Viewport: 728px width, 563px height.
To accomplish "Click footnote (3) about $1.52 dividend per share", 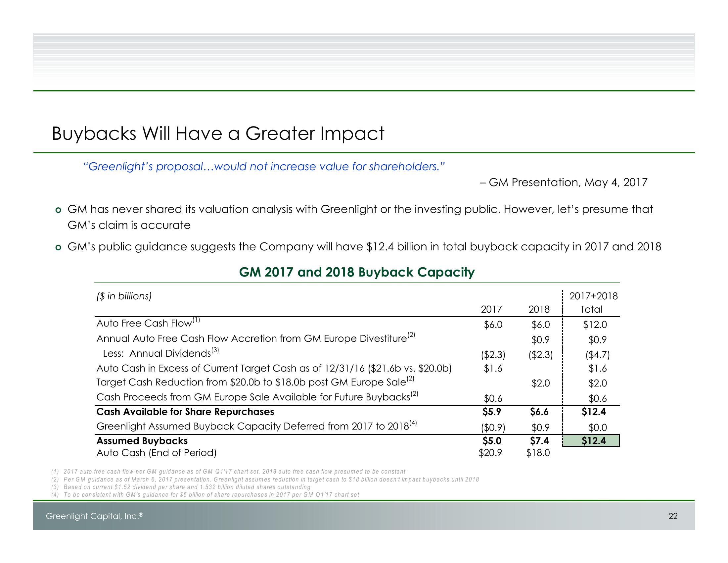I will pyautogui.click(x=181, y=487).
